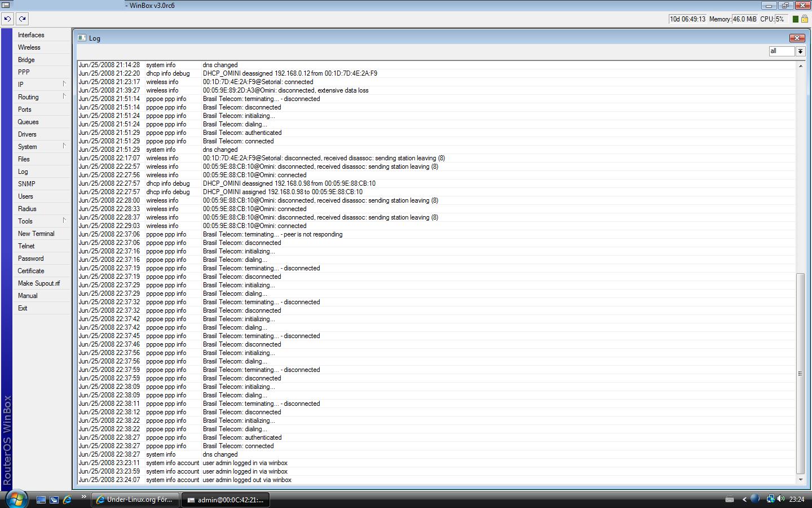
Task: Open Telnet from the sidebar
Action: 42,246
